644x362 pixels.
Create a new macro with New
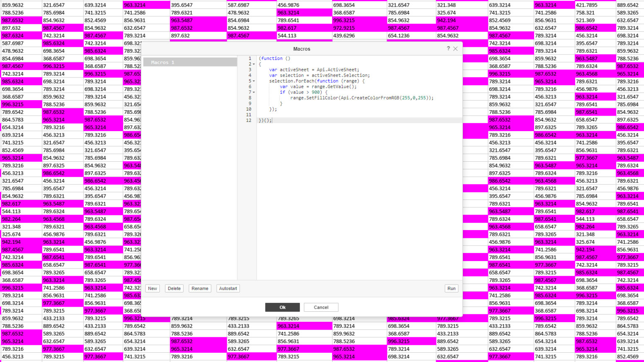tap(153, 288)
